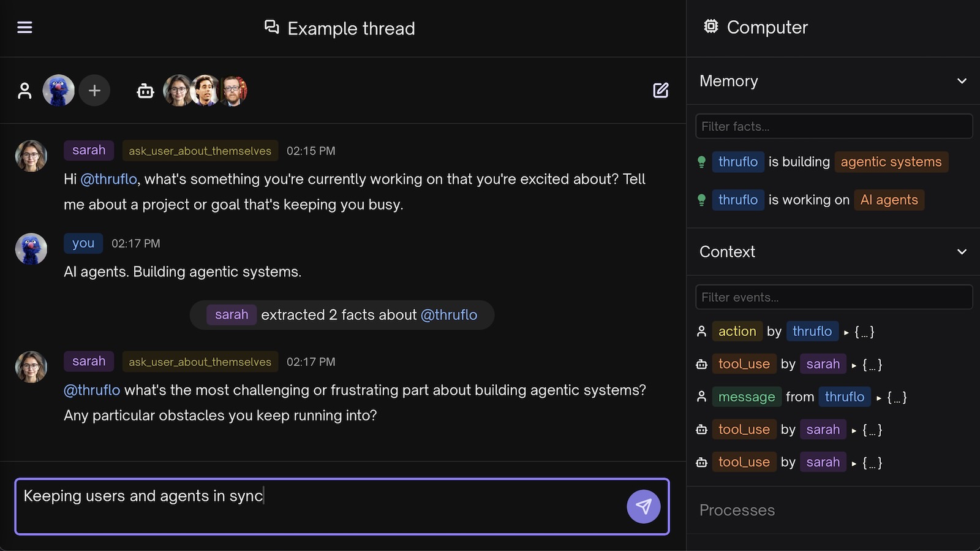Focus the Filter facts input
This screenshot has height=551, width=980.
833,126
